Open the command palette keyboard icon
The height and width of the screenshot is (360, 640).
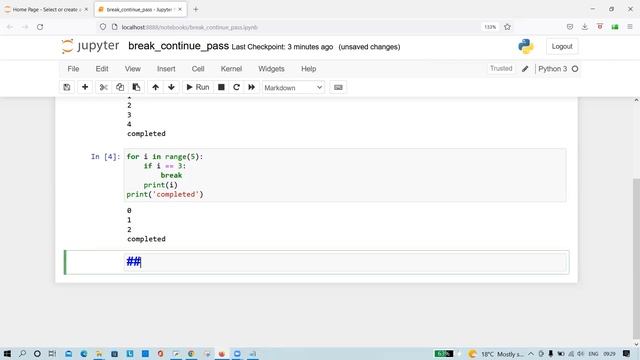click(338, 87)
